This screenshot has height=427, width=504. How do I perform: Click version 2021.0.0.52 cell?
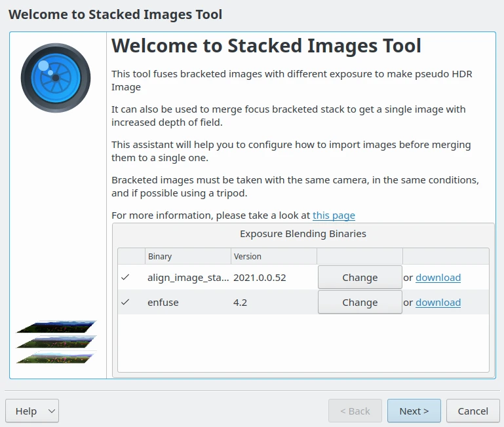(x=260, y=278)
